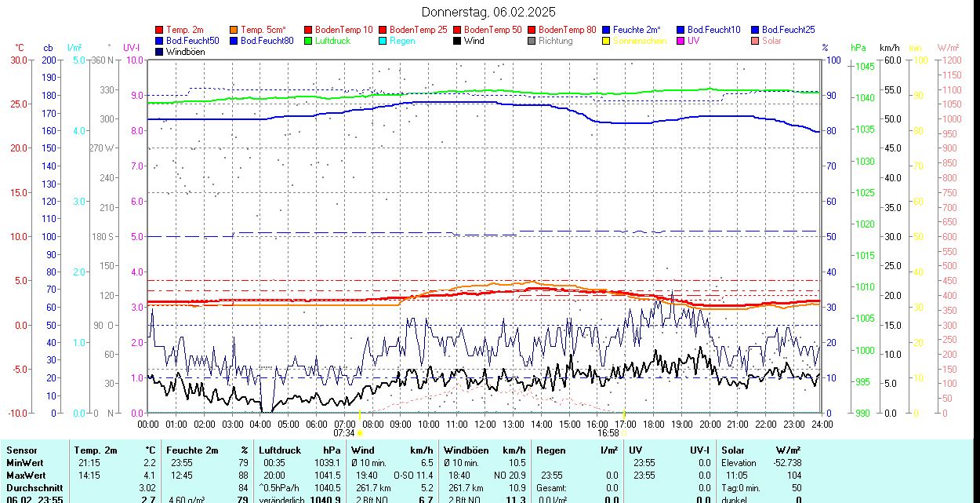
Task: Click the MaxWert row label
Action: pos(27,476)
